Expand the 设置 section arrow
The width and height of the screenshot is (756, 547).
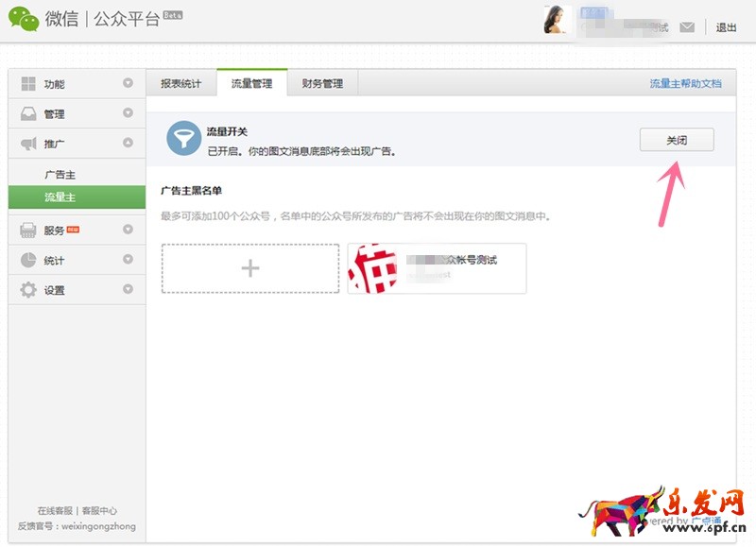128,289
